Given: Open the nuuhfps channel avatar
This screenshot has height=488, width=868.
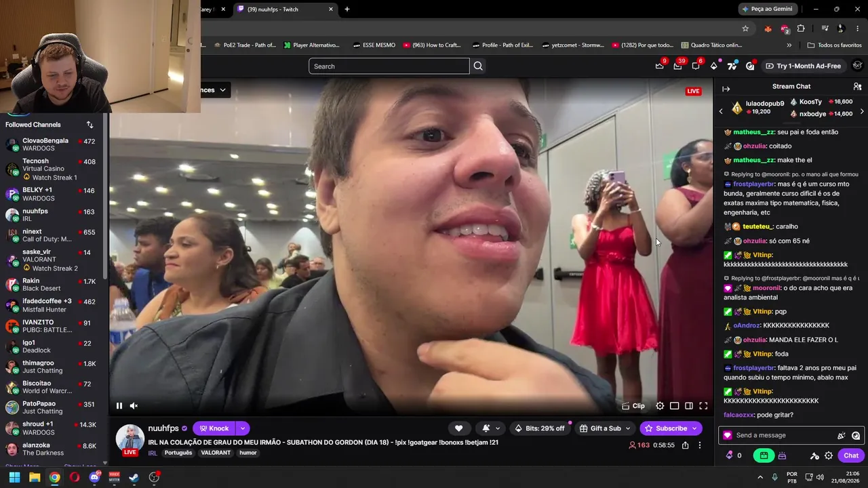Looking at the screenshot, I should [x=130, y=439].
